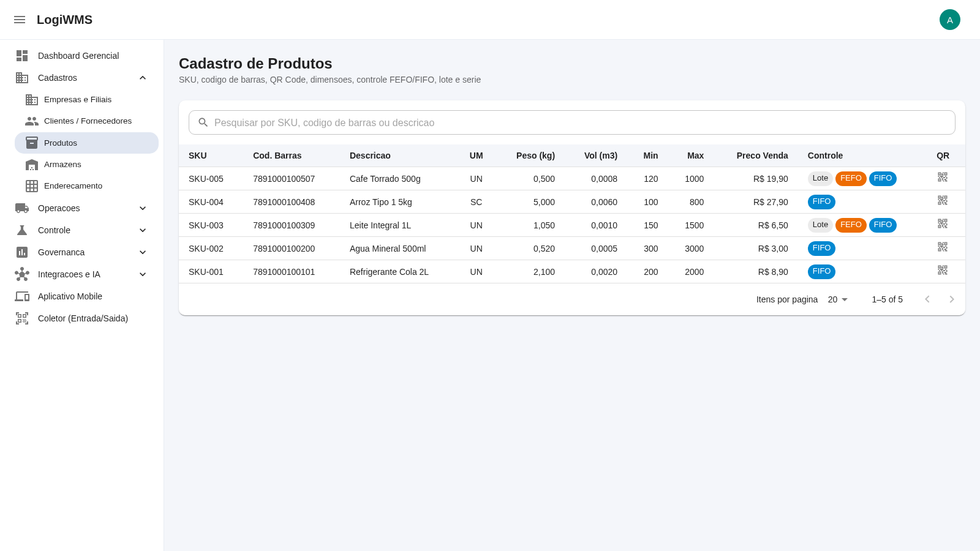Click the Coletor scanner icon
Image resolution: width=980 pixels, height=551 pixels.
coord(22,318)
